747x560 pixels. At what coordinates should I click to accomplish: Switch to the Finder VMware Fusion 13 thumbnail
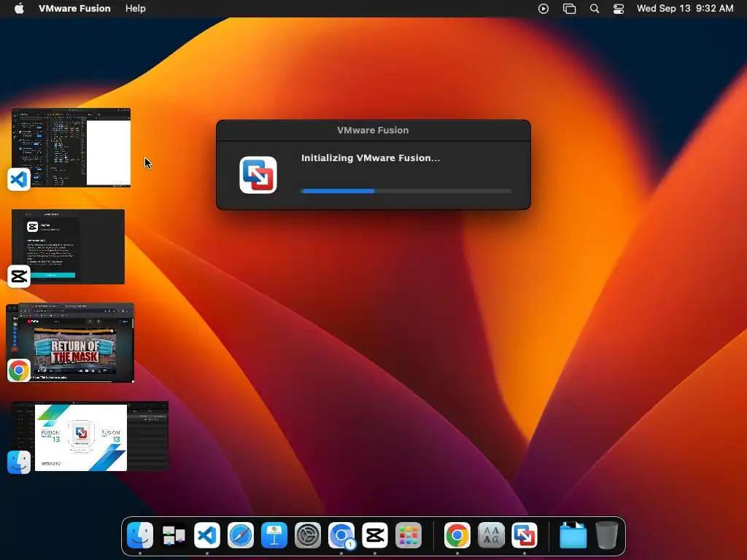[90, 436]
